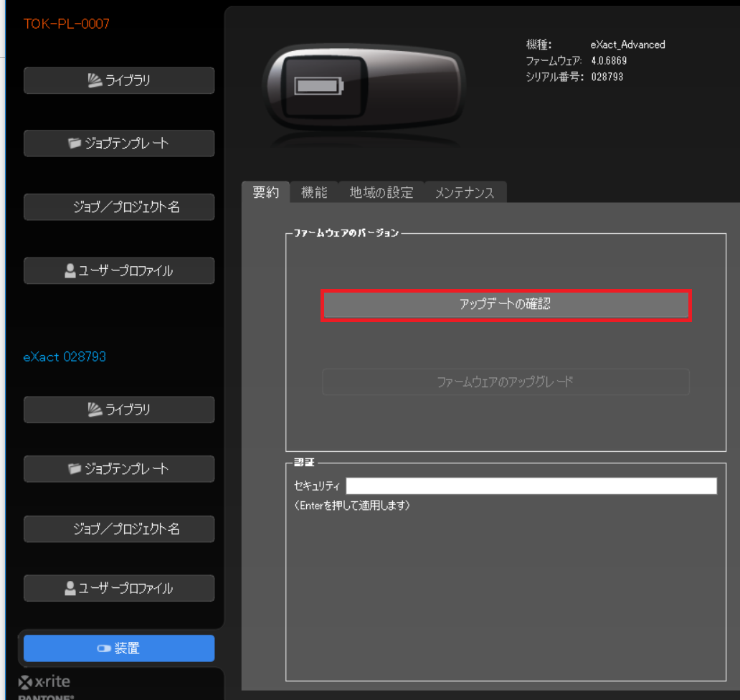Click device icon in 装置 button
This screenshot has height=700, width=740.
coord(104,648)
